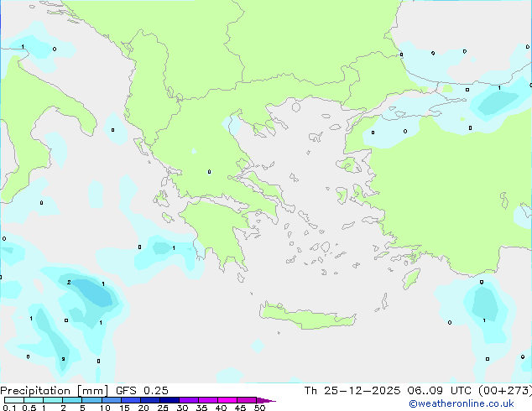The height and width of the screenshot is (411, 532).
Task: Select the 40–45 mm magenta legend swatch
Action: (227, 400)
